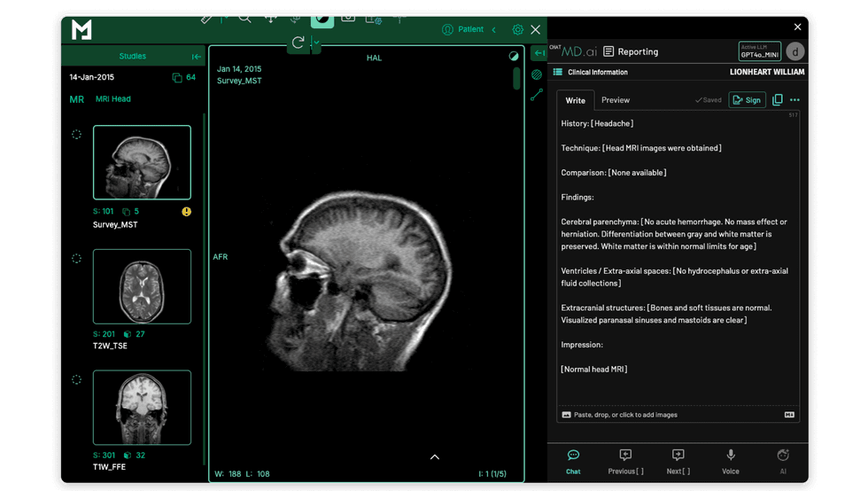Close the viewer with the X icon
The height and width of the screenshot is (491, 868).
tap(535, 29)
